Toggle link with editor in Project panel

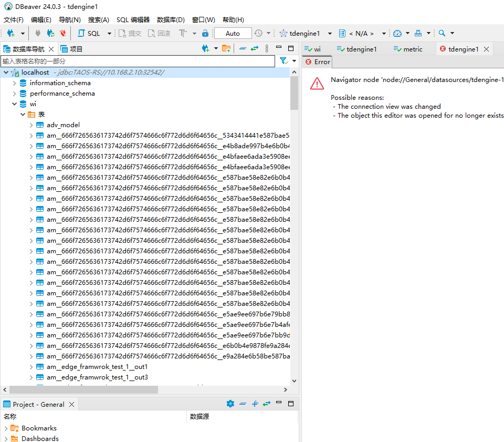[x=267, y=404]
